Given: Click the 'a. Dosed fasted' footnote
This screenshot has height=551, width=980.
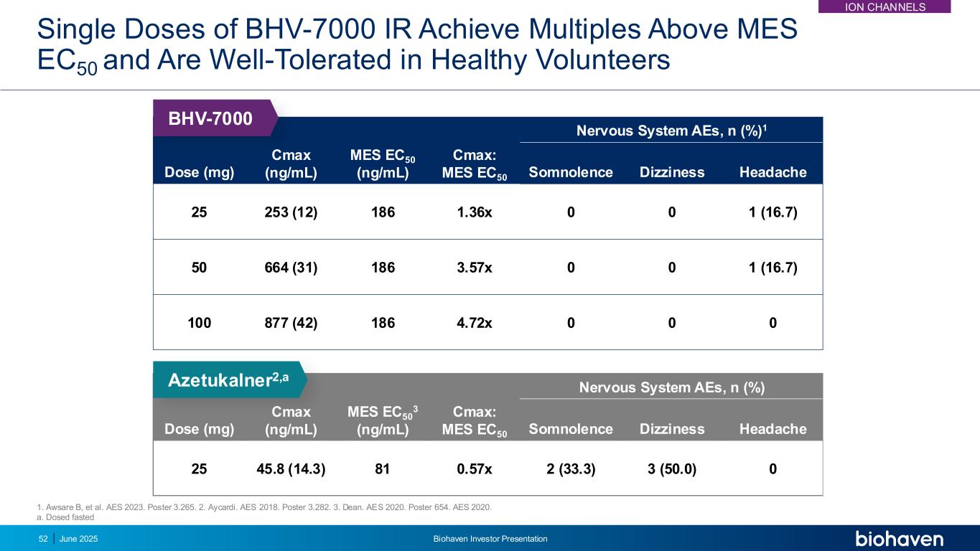Looking at the screenshot, I should pyautogui.click(x=65, y=517).
